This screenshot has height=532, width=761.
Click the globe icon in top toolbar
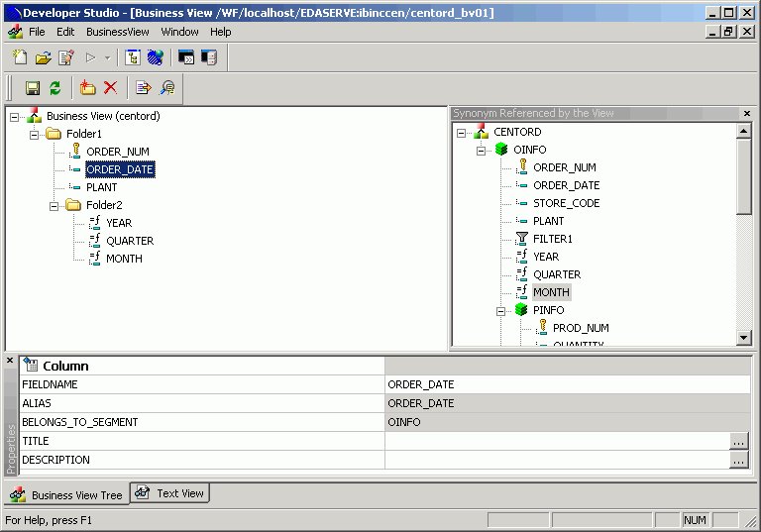[x=155, y=57]
